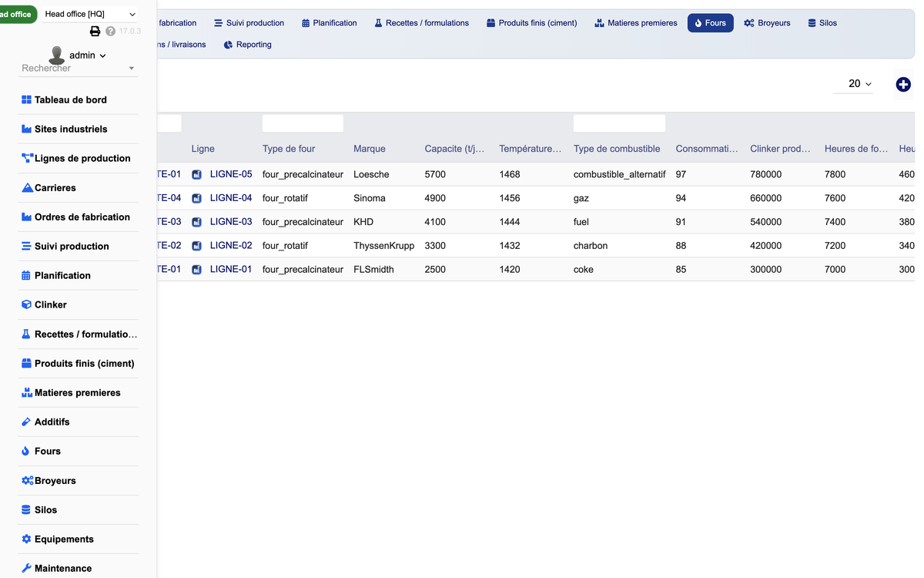The width and height of the screenshot is (924, 578).
Task: Switch to Suivi production top tab
Action: click(x=249, y=23)
